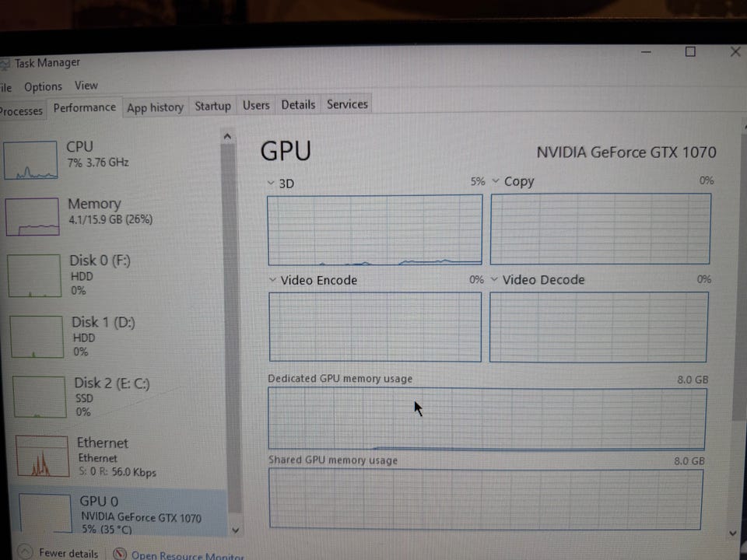Click the Ethernet mini graph thumbnail
The height and width of the screenshot is (560, 747).
pyautogui.click(x=42, y=457)
